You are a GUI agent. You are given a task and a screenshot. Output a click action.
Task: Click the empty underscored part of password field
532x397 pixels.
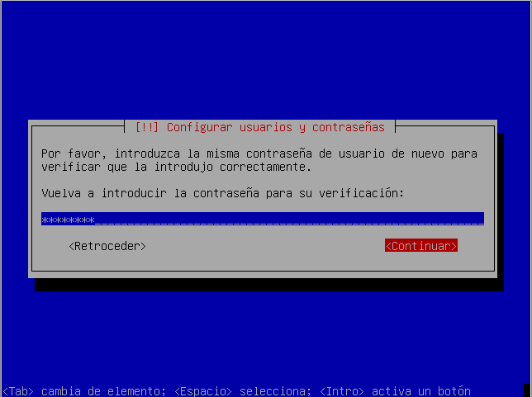(x=289, y=220)
